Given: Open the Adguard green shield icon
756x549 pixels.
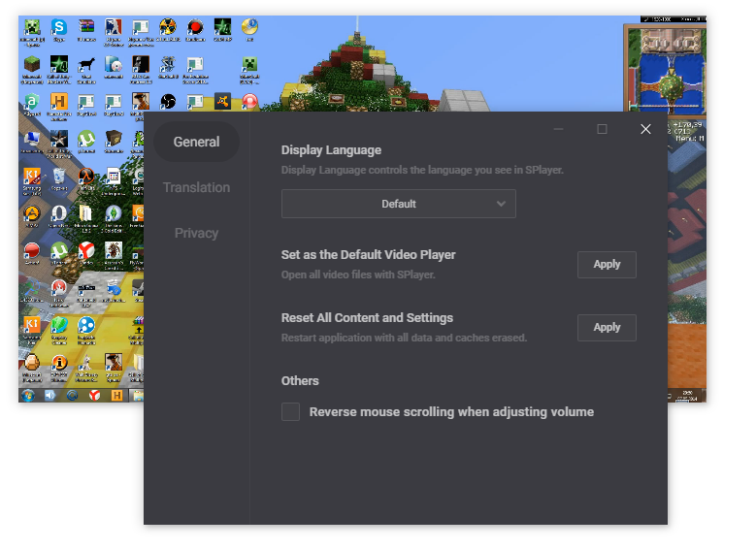Looking at the screenshot, I should 32,103.
